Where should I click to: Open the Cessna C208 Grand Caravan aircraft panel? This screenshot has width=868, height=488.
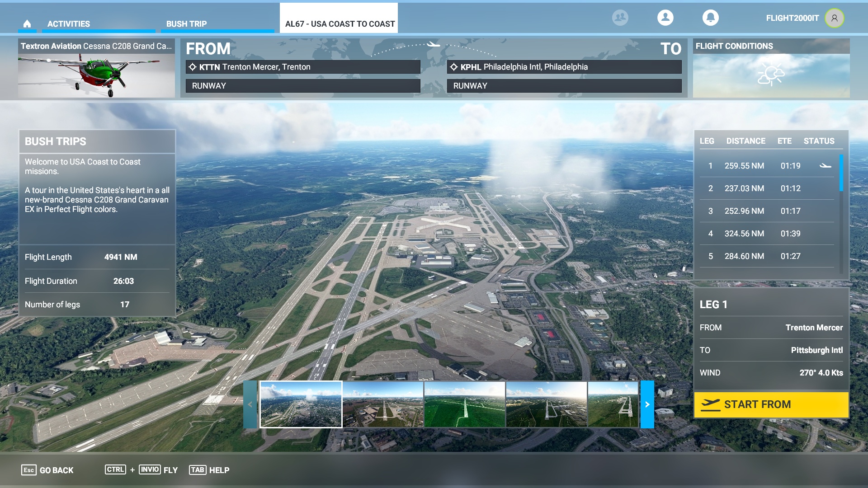coord(96,68)
